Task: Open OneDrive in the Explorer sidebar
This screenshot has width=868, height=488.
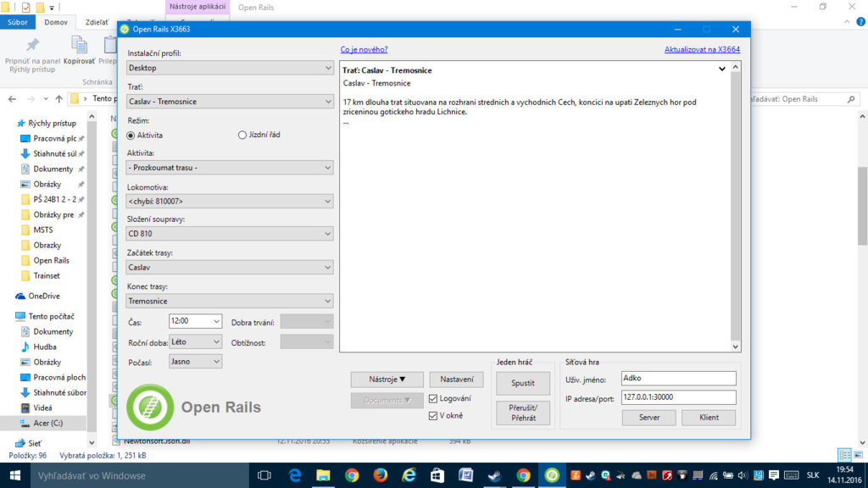Action: click(x=43, y=296)
